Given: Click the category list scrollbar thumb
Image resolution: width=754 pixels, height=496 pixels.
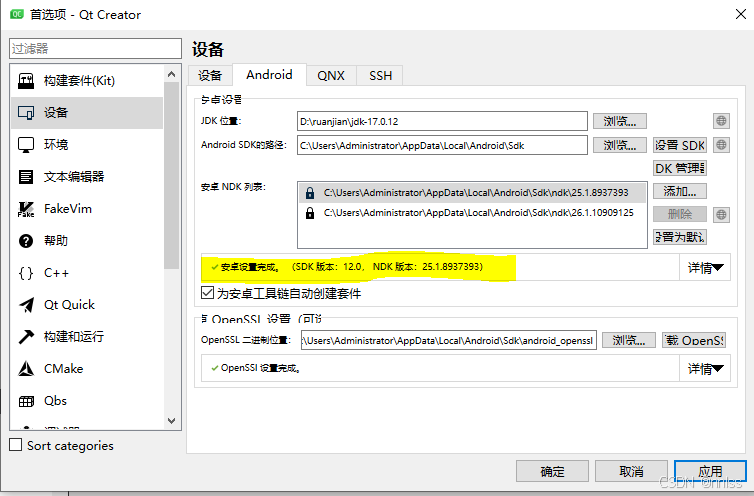Looking at the screenshot, I should [172, 176].
